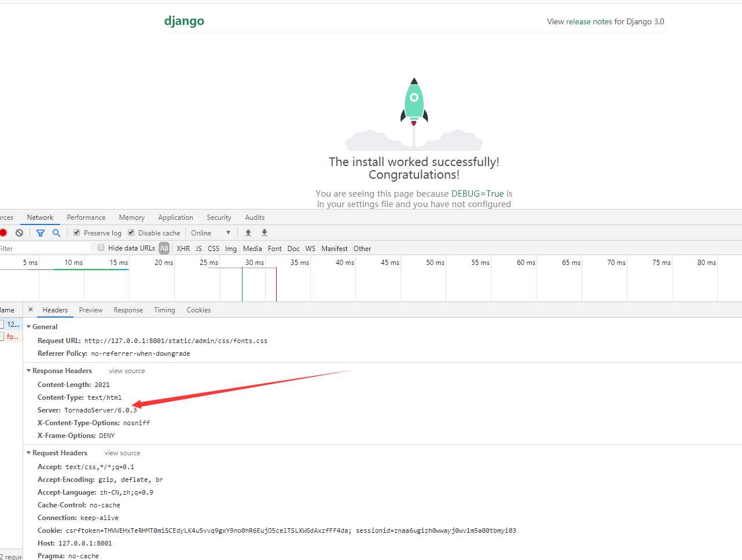Select the Headers detail tab

[x=55, y=310]
